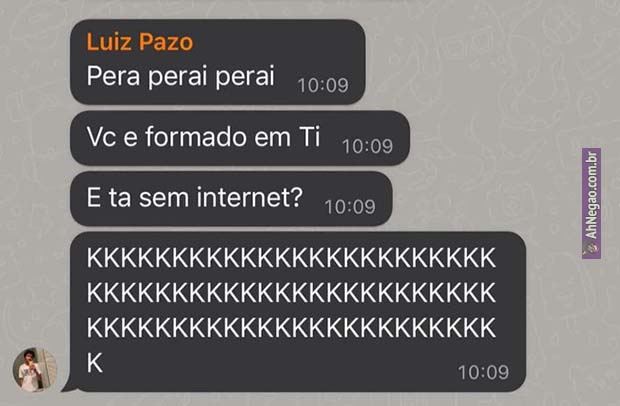
Task: Click the timestamp on 'Pera perai perai'
Action: coord(323,85)
